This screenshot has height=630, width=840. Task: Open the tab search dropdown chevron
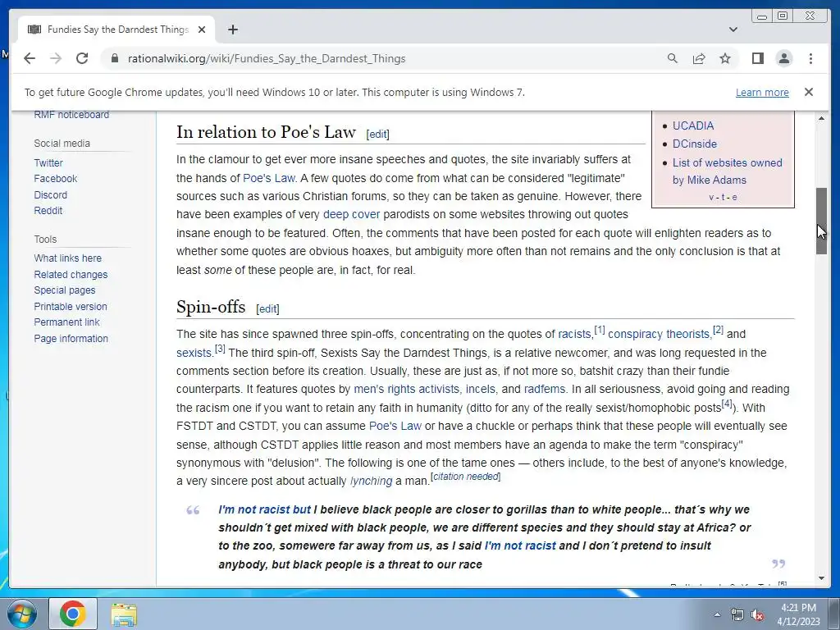[733, 30]
